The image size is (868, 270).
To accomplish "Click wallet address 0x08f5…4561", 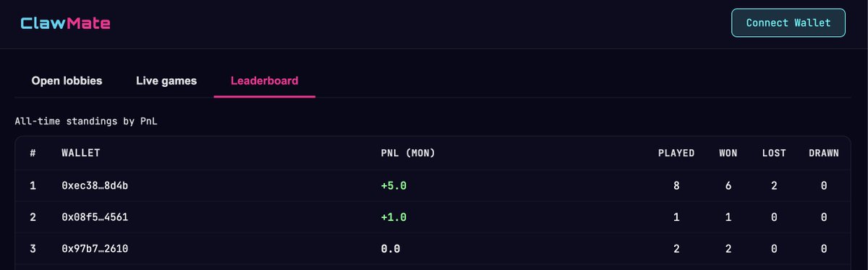I will tap(95, 217).
